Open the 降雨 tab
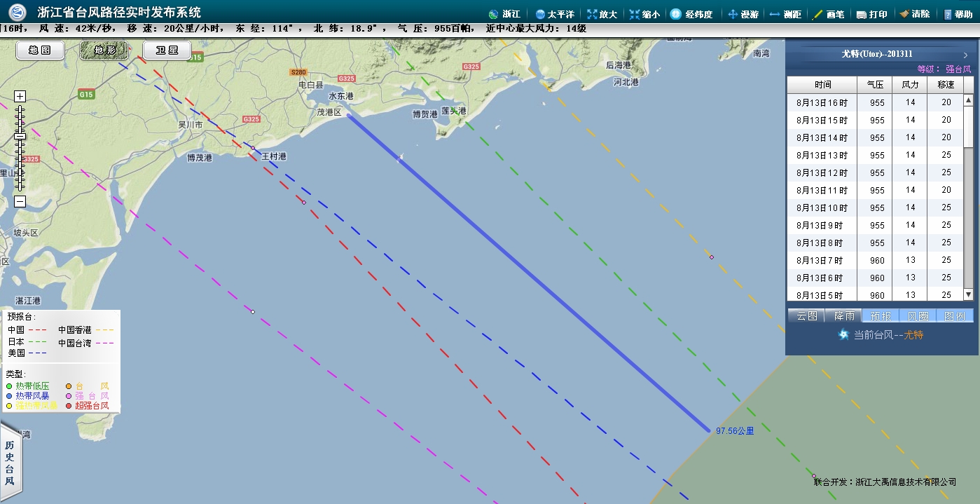This screenshot has width=980, height=504. 843,315
